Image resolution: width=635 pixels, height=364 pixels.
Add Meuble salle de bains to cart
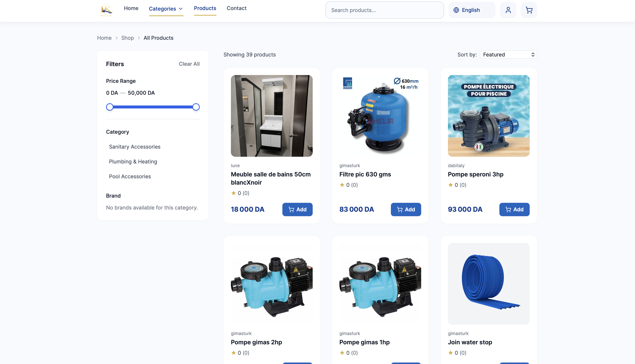tap(297, 209)
